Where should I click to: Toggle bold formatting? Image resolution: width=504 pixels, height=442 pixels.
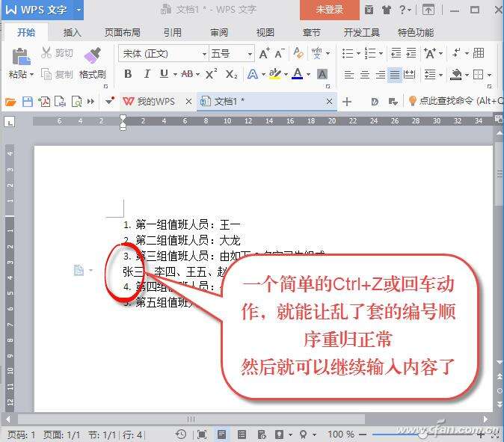click(128, 74)
